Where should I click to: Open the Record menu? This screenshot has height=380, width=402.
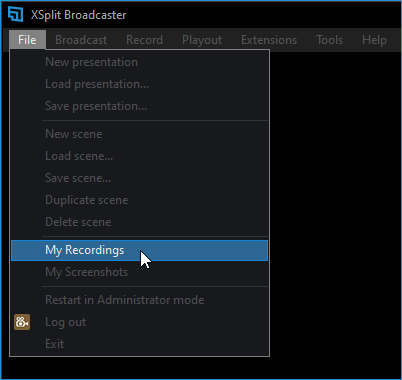pyautogui.click(x=144, y=40)
